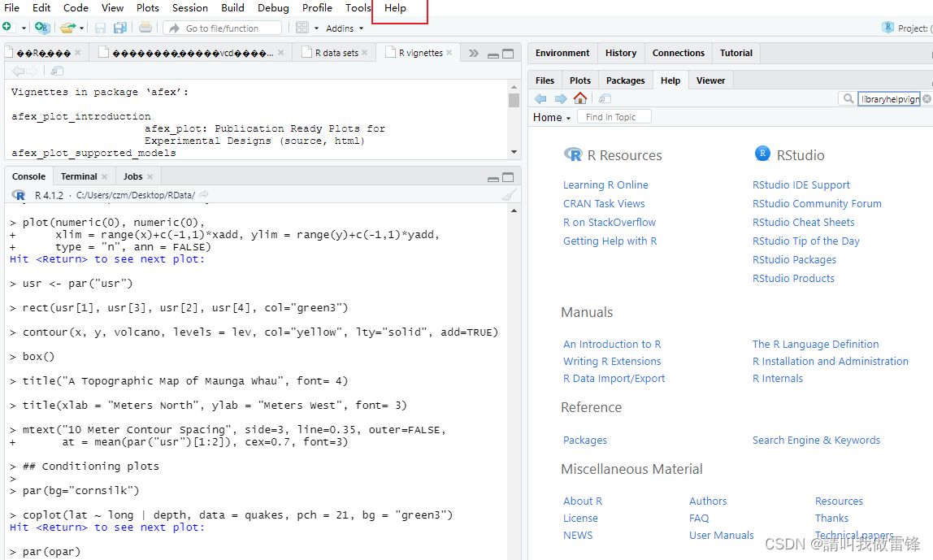Image resolution: width=933 pixels, height=560 pixels.
Task: Switch to the Packages tab
Action: [625, 80]
